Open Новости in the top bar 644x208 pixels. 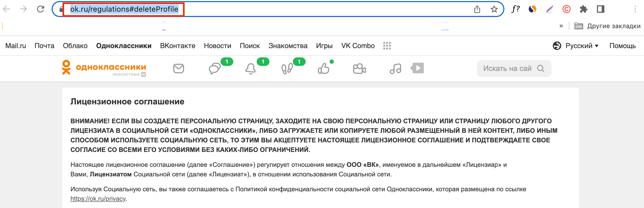click(218, 46)
